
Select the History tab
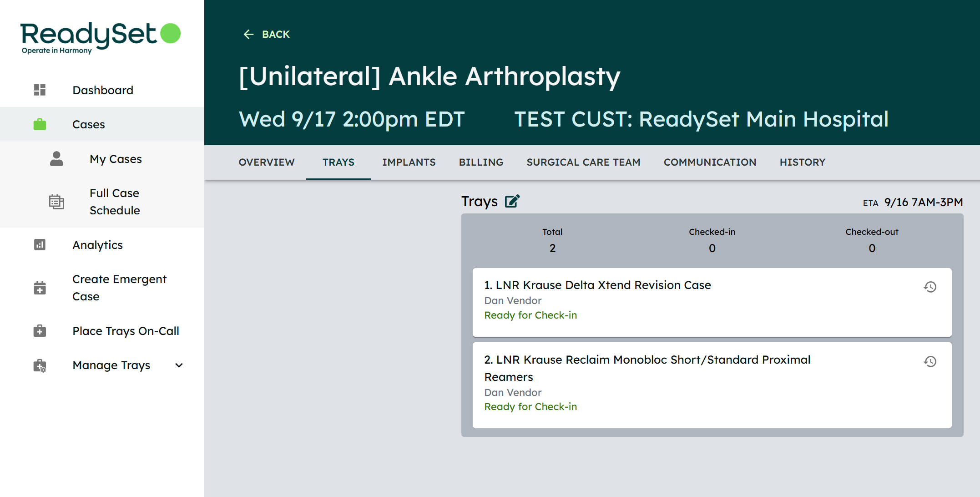click(802, 162)
